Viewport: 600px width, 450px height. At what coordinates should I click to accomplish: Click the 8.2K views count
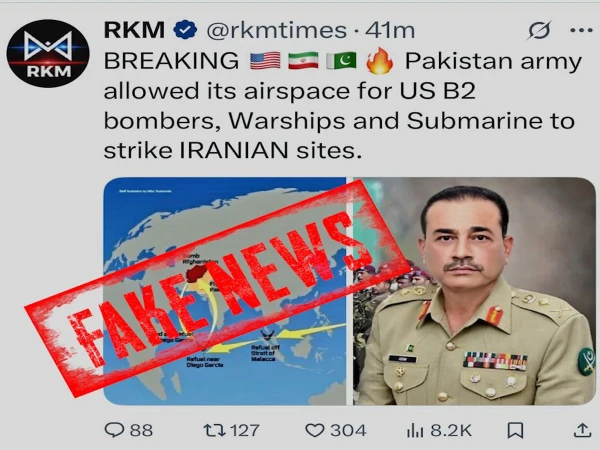451,430
